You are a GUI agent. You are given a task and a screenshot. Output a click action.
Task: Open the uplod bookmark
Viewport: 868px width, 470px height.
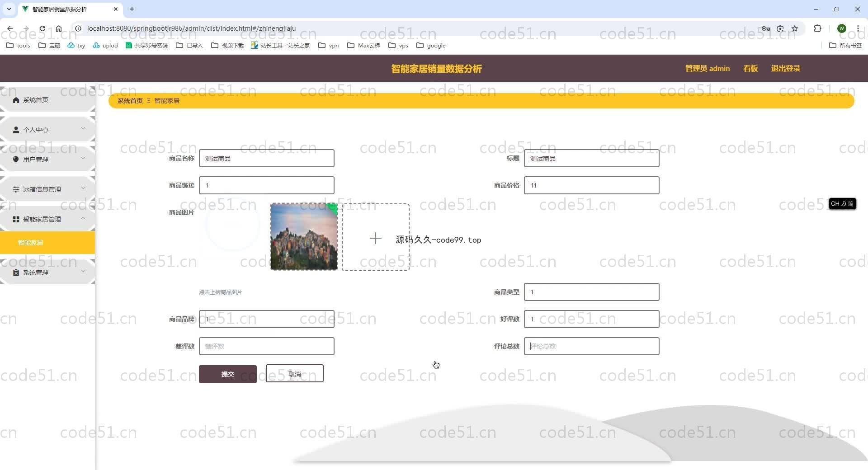point(105,45)
